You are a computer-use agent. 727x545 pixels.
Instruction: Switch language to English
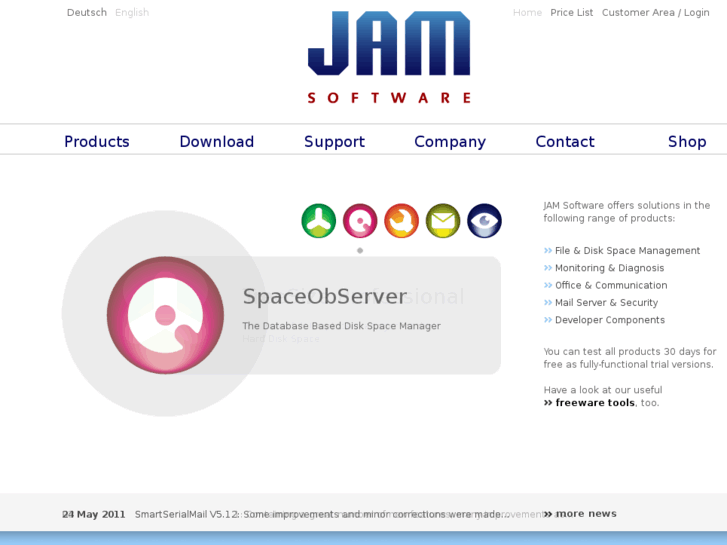[132, 13]
